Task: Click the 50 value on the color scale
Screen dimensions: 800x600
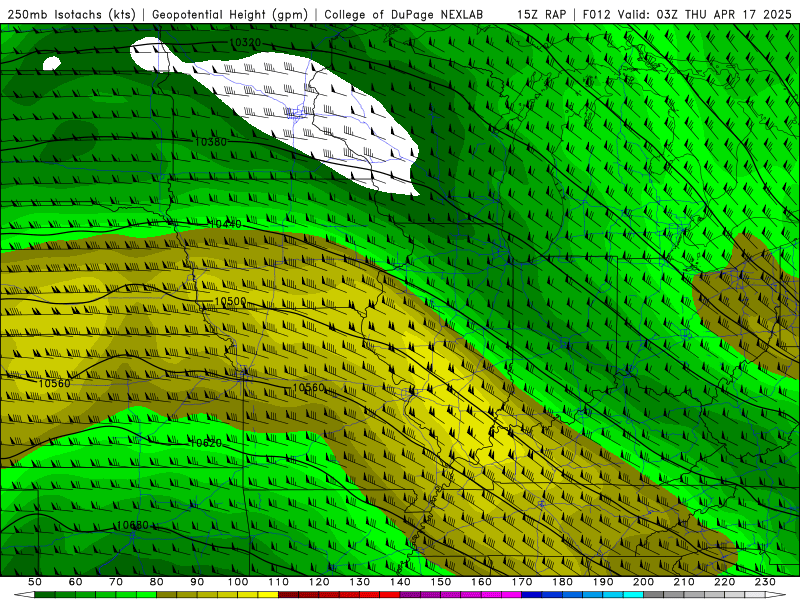Action: click(35, 582)
